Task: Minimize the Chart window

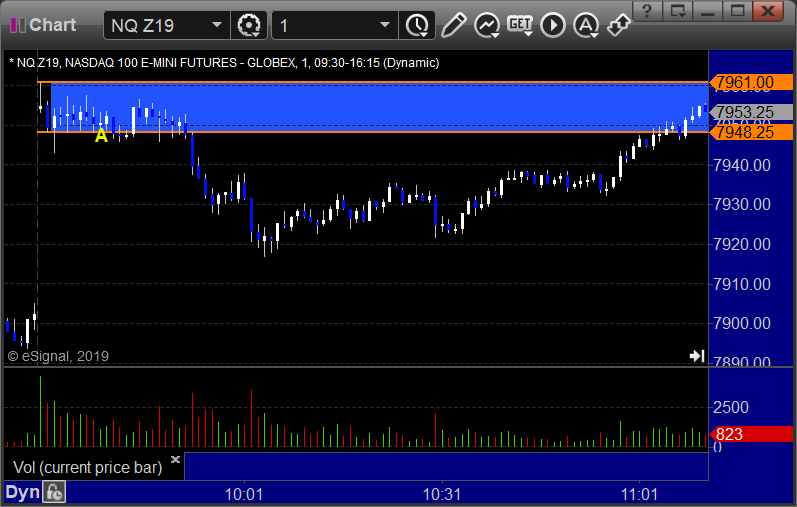Action: (708, 10)
